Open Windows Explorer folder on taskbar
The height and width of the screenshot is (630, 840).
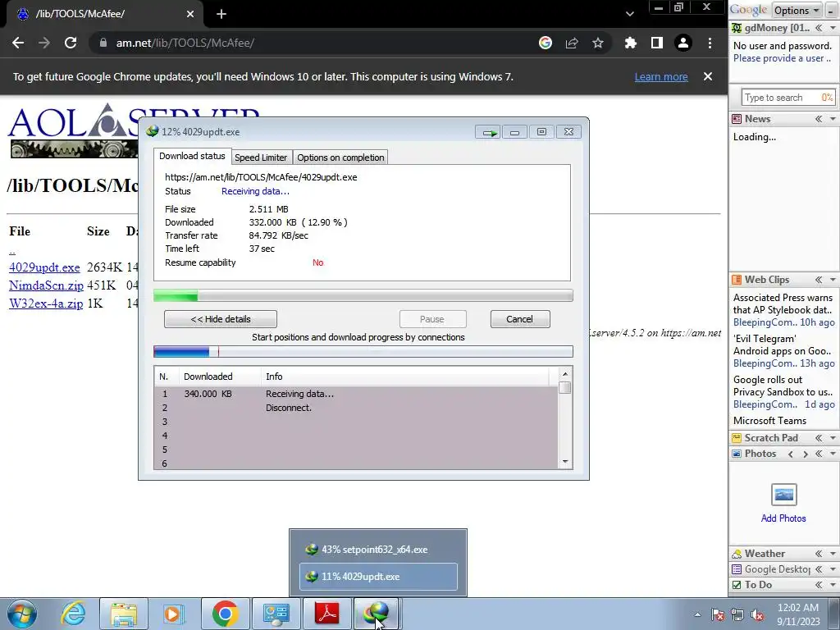[x=124, y=614]
